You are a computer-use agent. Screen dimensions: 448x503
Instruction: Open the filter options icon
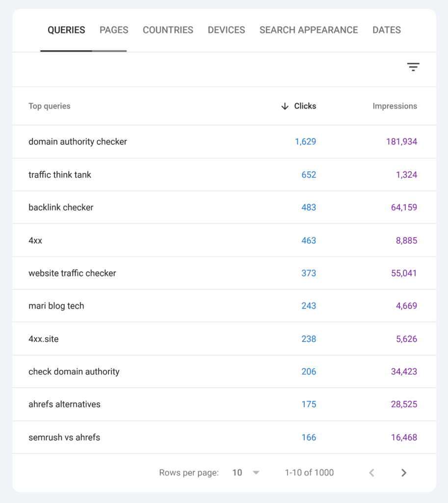413,67
